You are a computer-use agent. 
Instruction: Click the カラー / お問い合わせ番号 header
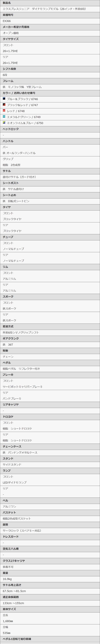pyautogui.click(x=50, y=93)
